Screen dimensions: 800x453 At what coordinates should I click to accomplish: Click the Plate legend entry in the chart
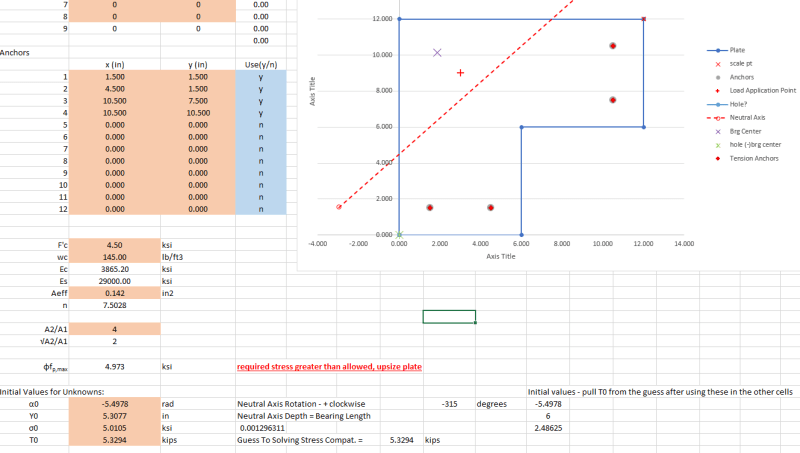point(726,50)
